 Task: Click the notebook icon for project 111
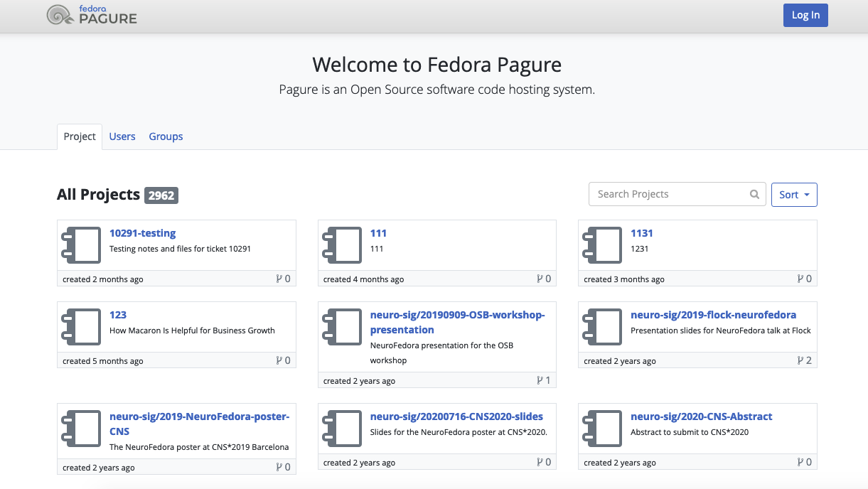tap(343, 245)
